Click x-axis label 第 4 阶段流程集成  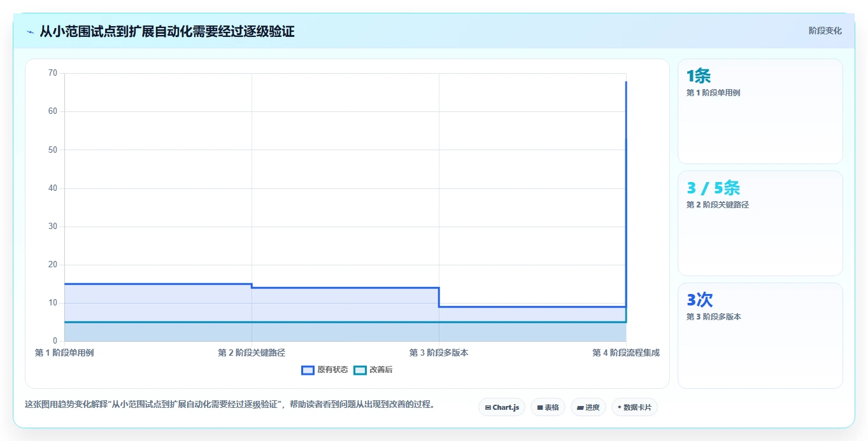(x=626, y=353)
